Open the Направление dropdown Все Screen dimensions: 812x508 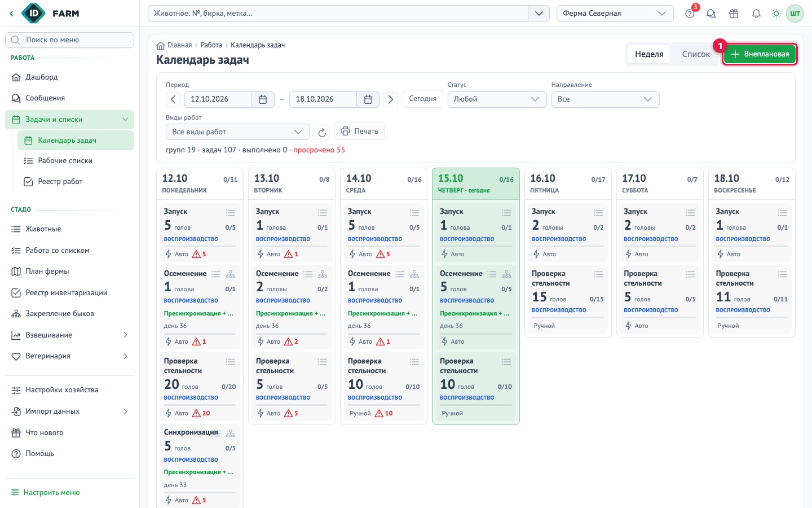click(605, 99)
